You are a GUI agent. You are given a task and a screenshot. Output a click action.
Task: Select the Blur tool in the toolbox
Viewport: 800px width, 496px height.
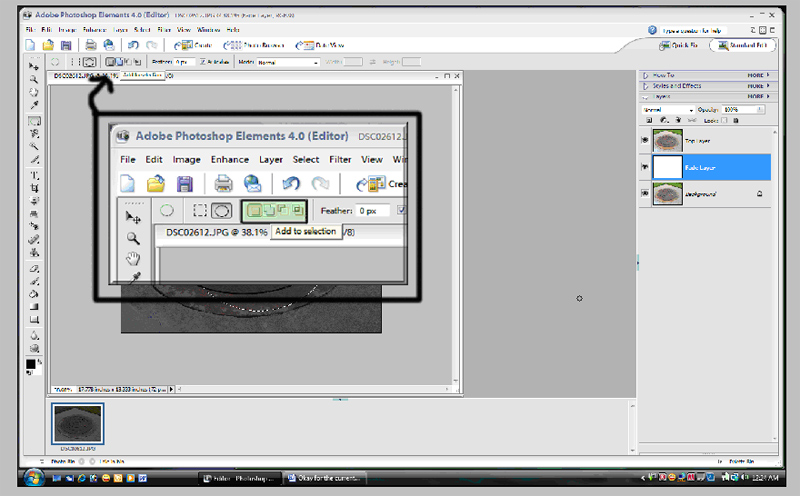point(34,335)
